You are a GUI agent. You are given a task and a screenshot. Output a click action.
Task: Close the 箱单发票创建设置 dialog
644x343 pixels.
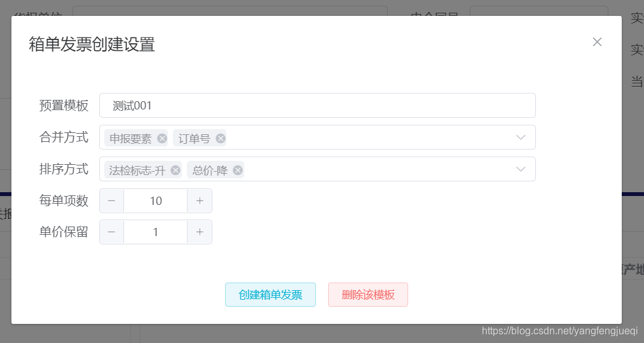click(597, 42)
